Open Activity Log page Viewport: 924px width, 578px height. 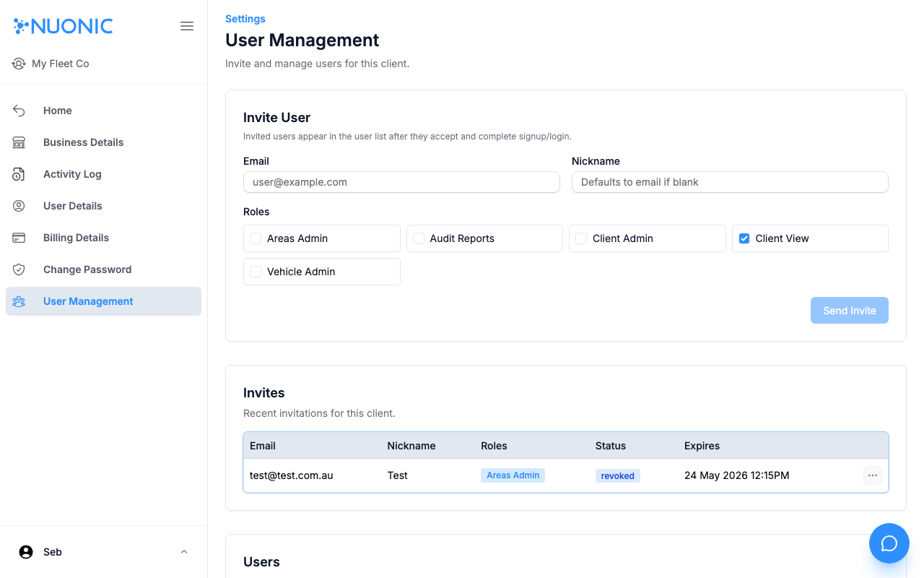[103, 174]
